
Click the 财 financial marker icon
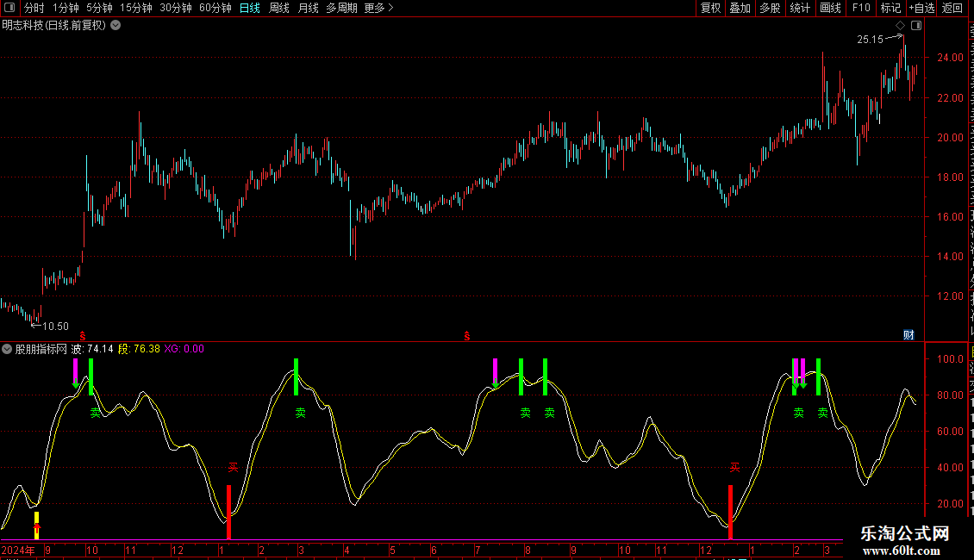(x=908, y=335)
